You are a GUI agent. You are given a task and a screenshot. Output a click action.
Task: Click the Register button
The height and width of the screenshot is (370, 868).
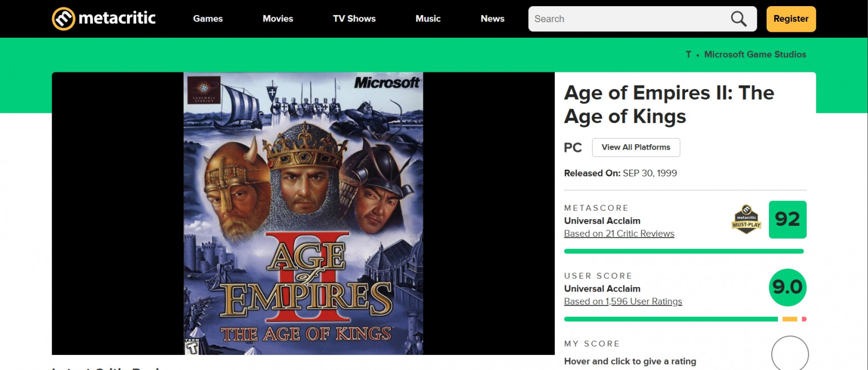(791, 18)
